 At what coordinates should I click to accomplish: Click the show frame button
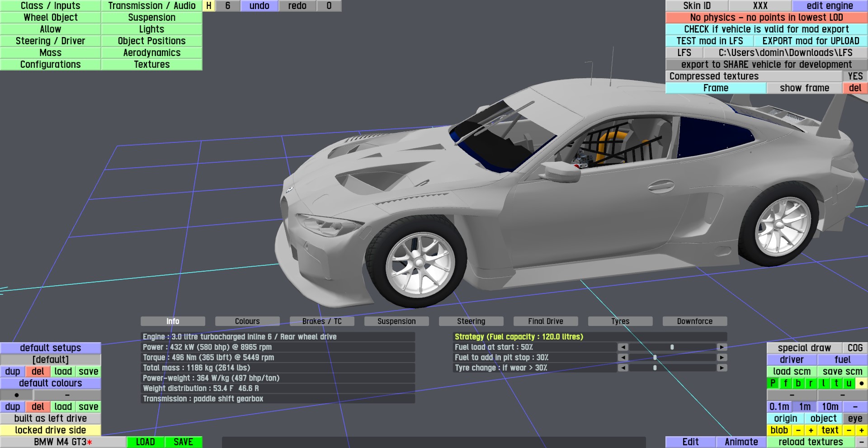(805, 88)
